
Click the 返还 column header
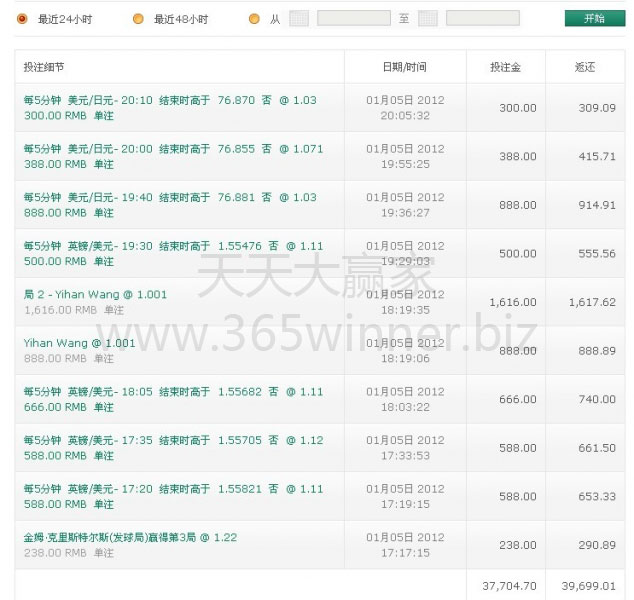[585, 67]
